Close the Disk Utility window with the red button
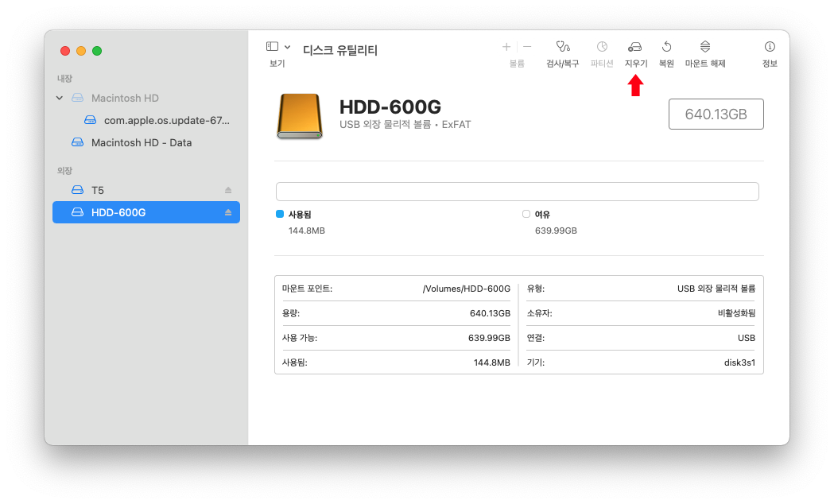The image size is (834, 504). pos(65,51)
